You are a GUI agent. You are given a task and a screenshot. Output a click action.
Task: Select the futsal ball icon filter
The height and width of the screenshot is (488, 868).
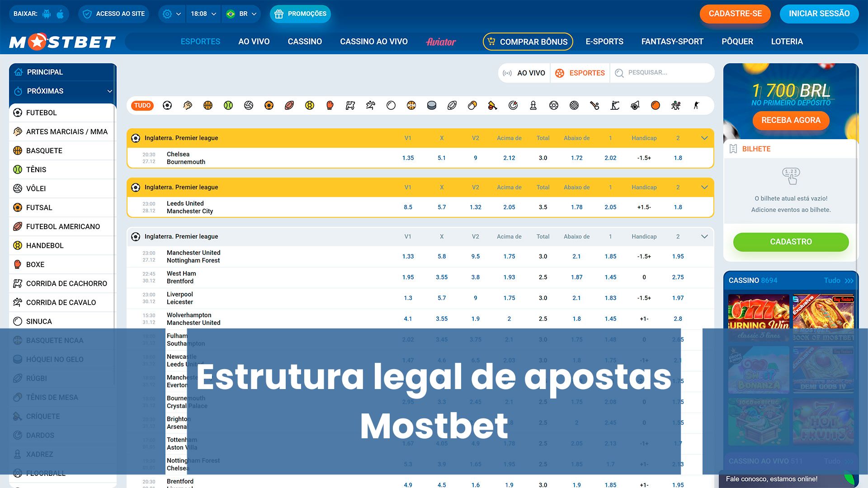(269, 105)
